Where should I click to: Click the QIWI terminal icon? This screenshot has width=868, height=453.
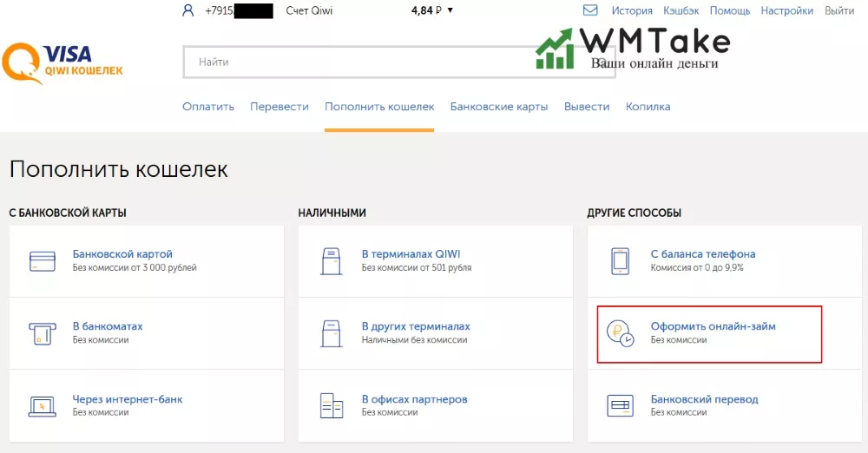point(331,261)
